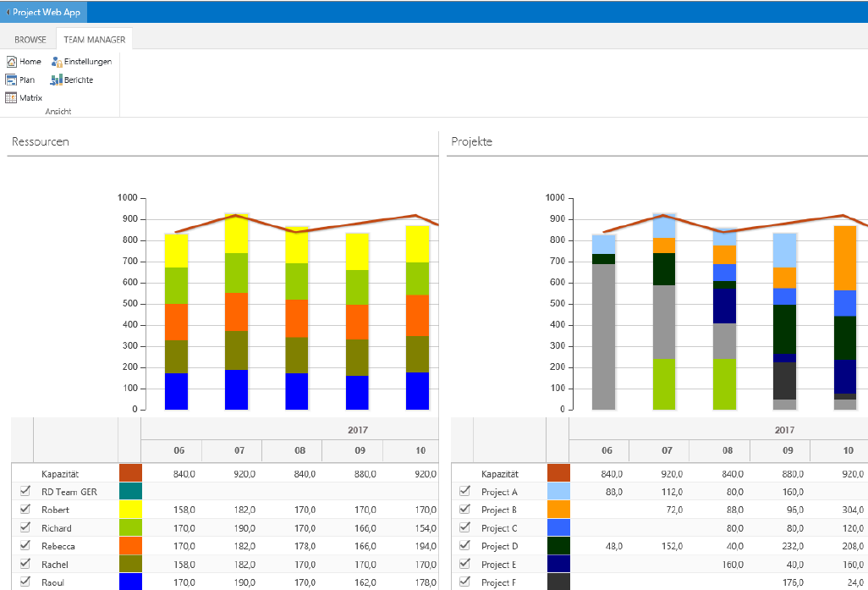The height and width of the screenshot is (590, 868).
Task: Toggle the Project D checkbox
Action: pos(464,545)
